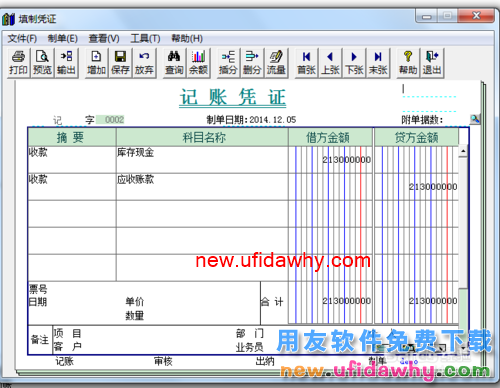Discard changes with 放弃 icon
The width and height of the screenshot is (500, 388).
(x=144, y=63)
